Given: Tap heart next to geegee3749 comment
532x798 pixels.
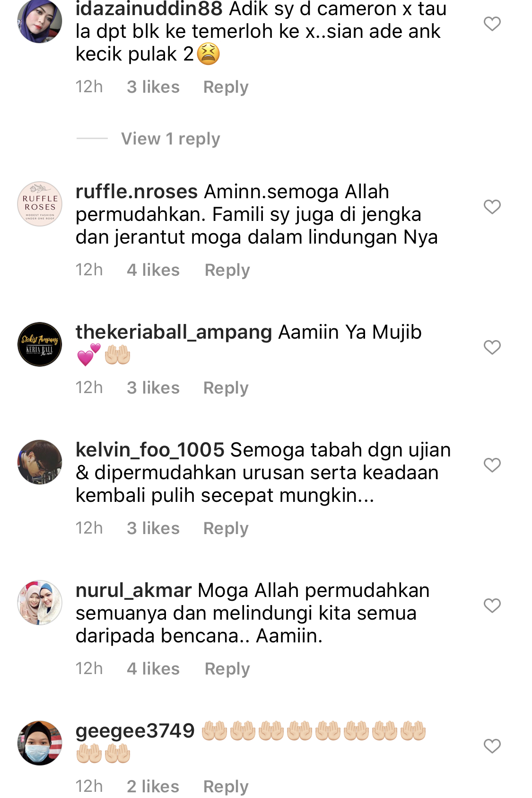Looking at the screenshot, I should [x=492, y=746].
